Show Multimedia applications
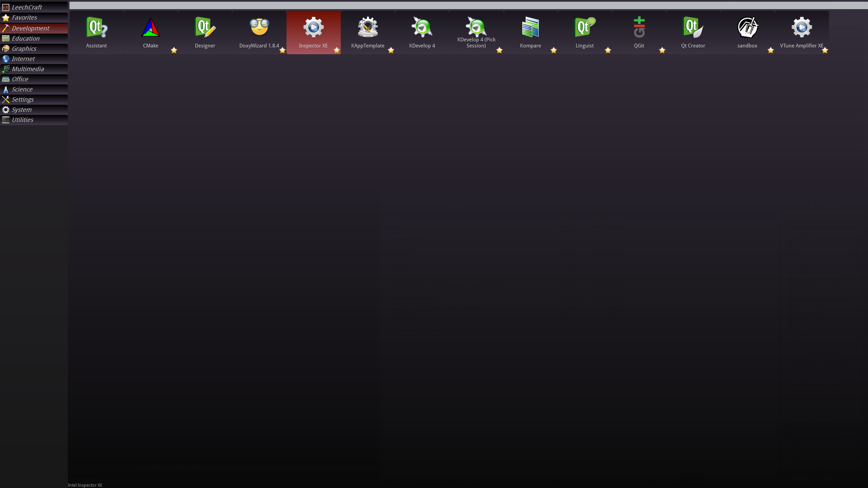This screenshot has width=868, height=488. (x=34, y=69)
